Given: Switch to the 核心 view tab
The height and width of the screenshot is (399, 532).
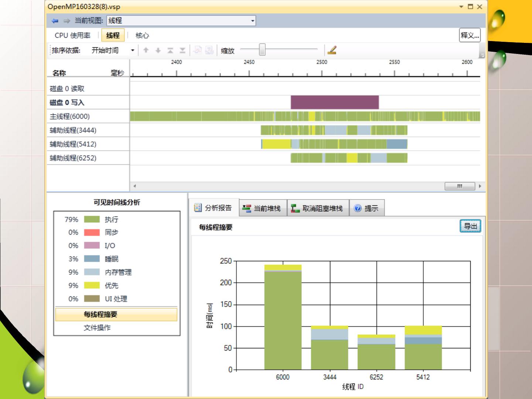Looking at the screenshot, I should point(142,35).
